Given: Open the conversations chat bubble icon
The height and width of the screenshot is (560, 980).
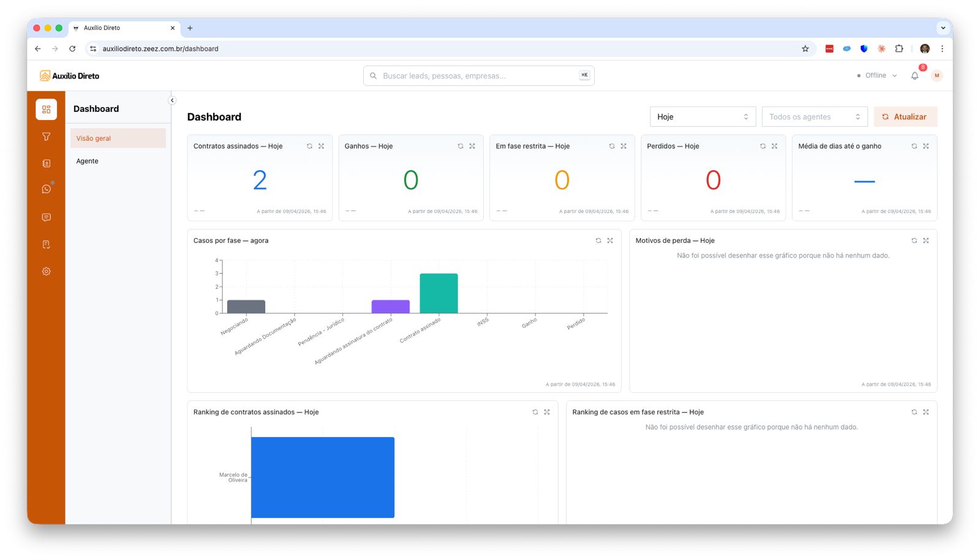Looking at the screenshot, I should 46,217.
